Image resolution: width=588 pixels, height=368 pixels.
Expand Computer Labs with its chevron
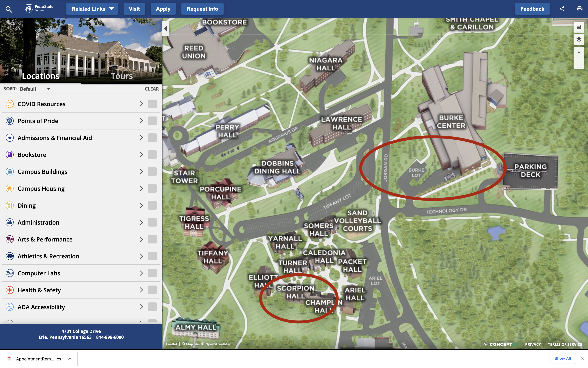[141, 273]
